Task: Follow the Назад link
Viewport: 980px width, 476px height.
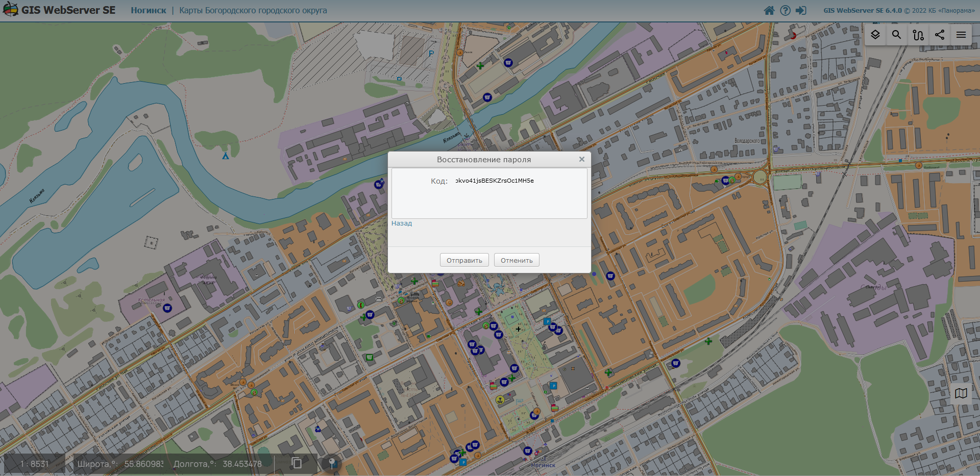Action: point(402,223)
